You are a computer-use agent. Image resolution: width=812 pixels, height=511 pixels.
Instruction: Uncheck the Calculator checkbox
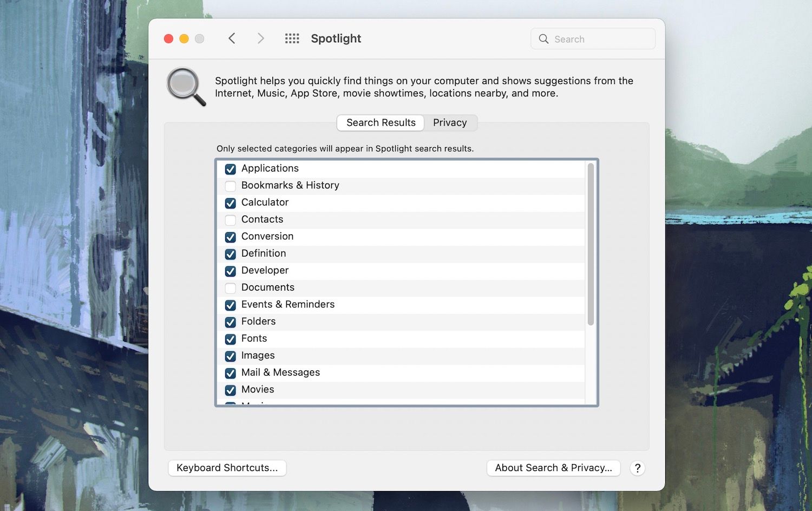point(231,203)
